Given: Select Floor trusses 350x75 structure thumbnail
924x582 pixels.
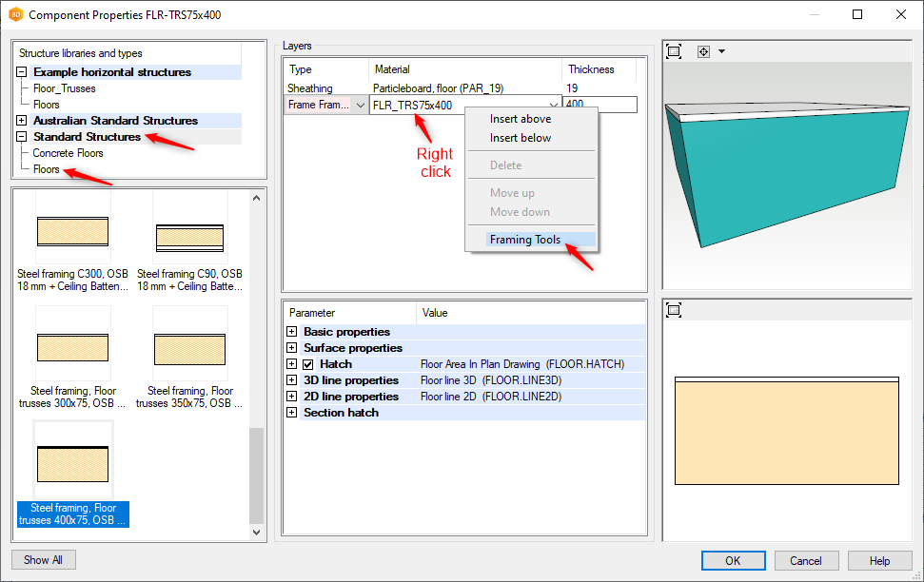Looking at the screenshot, I should [x=190, y=343].
